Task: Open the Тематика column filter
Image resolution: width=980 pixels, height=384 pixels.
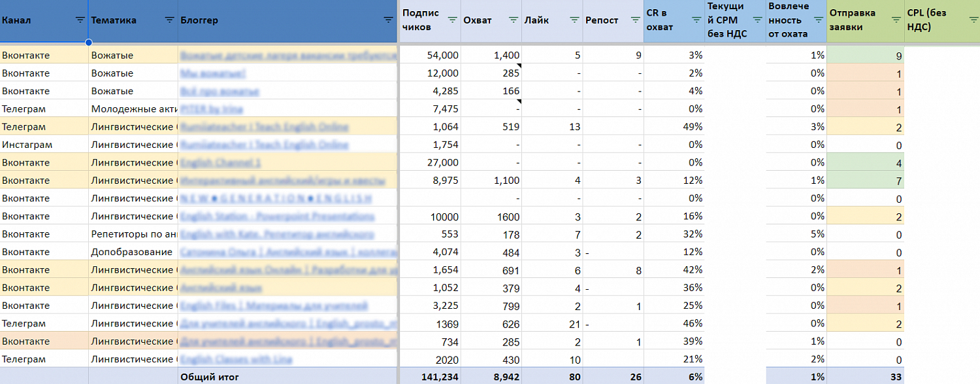Action: (170, 20)
